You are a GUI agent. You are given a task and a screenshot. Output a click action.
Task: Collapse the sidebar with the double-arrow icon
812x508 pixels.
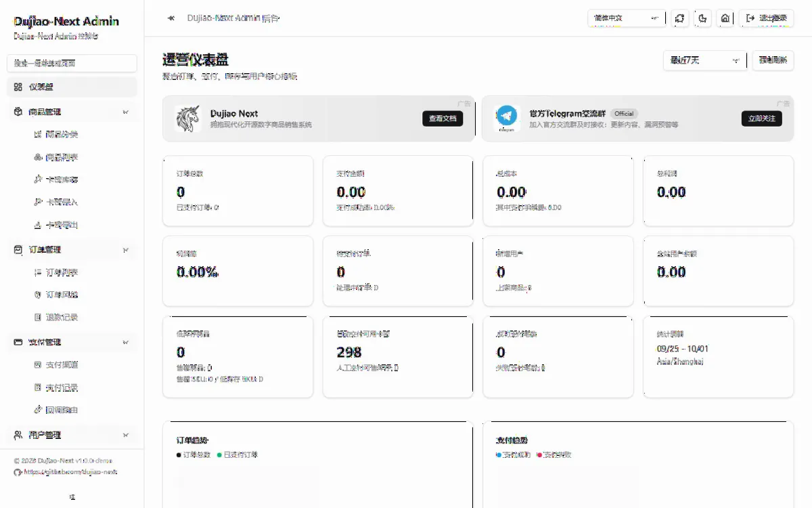pos(171,18)
